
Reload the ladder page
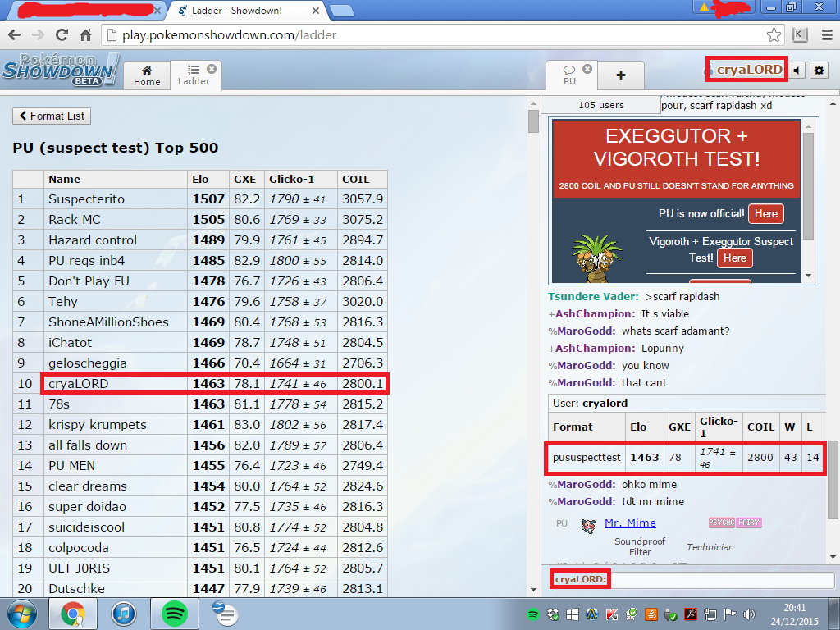click(x=62, y=35)
